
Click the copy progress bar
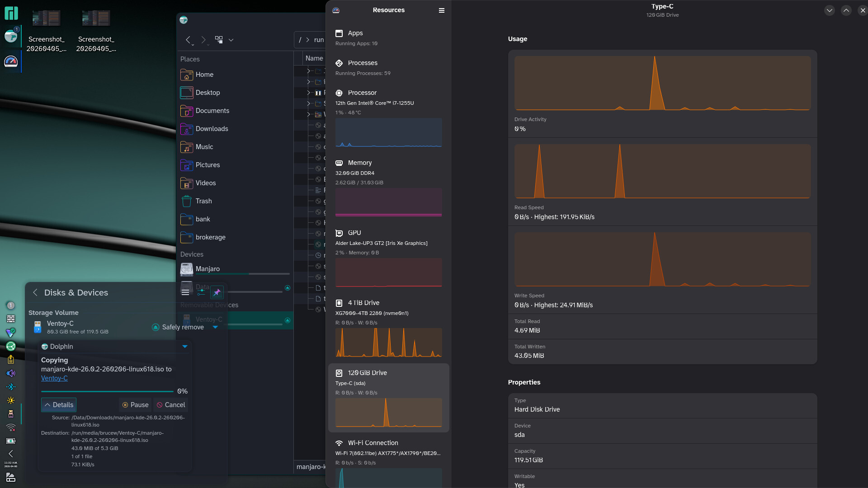click(107, 391)
